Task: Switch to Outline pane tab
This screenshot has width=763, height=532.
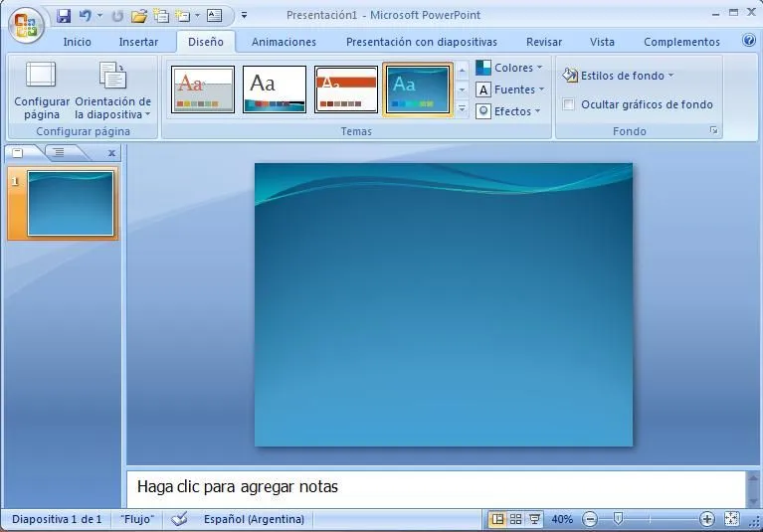Action: tap(59, 153)
